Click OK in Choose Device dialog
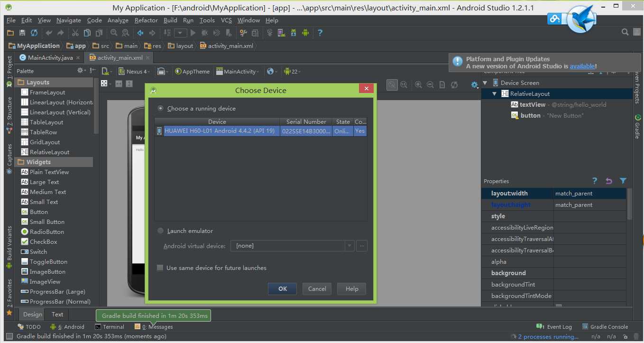The image size is (644, 343). [x=283, y=288]
